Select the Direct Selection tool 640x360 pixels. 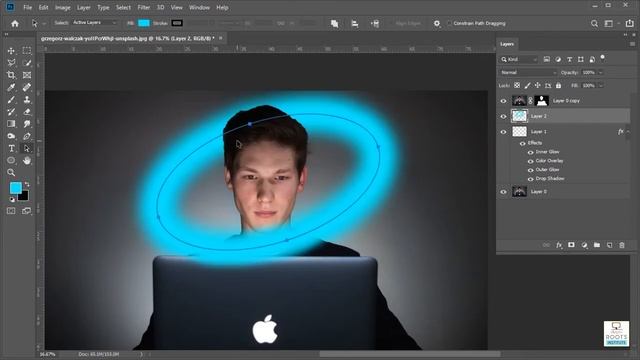tap(27, 148)
